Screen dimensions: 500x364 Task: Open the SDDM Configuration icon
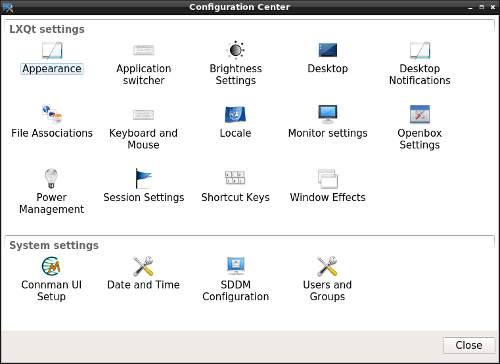click(x=236, y=266)
